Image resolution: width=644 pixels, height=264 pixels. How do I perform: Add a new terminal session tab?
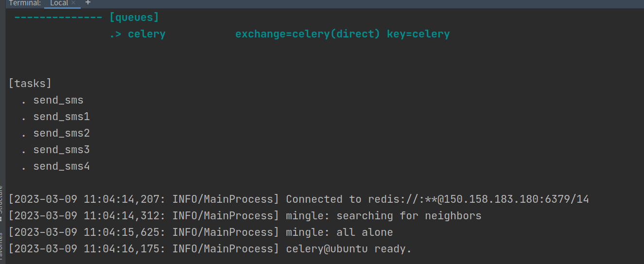coord(88,3)
